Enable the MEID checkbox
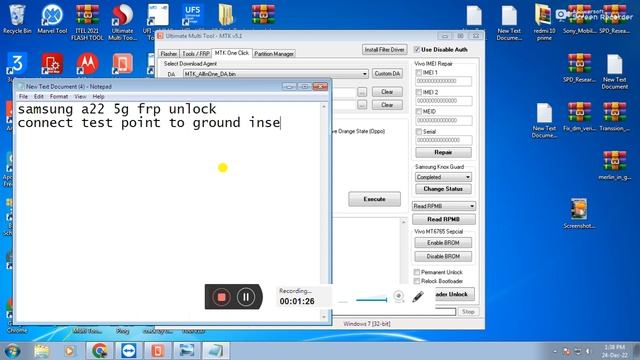640x360 pixels. click(x=418, y=111)
